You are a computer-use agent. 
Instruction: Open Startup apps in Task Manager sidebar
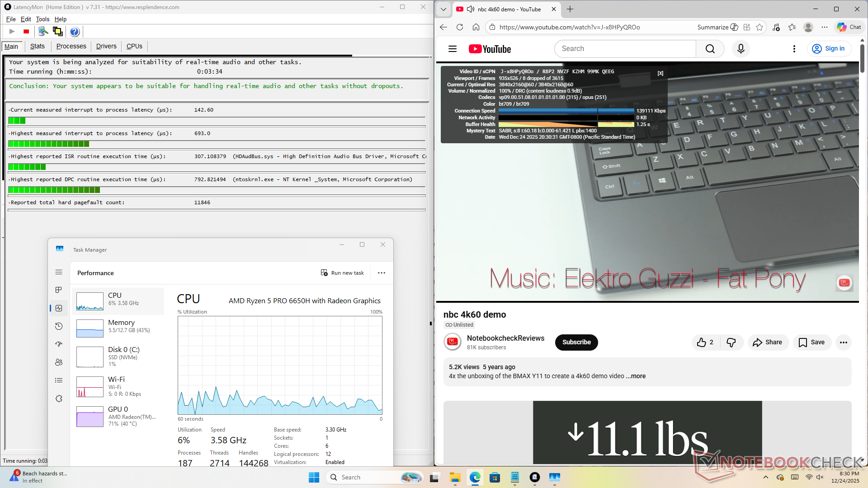(x=59, y=344)
